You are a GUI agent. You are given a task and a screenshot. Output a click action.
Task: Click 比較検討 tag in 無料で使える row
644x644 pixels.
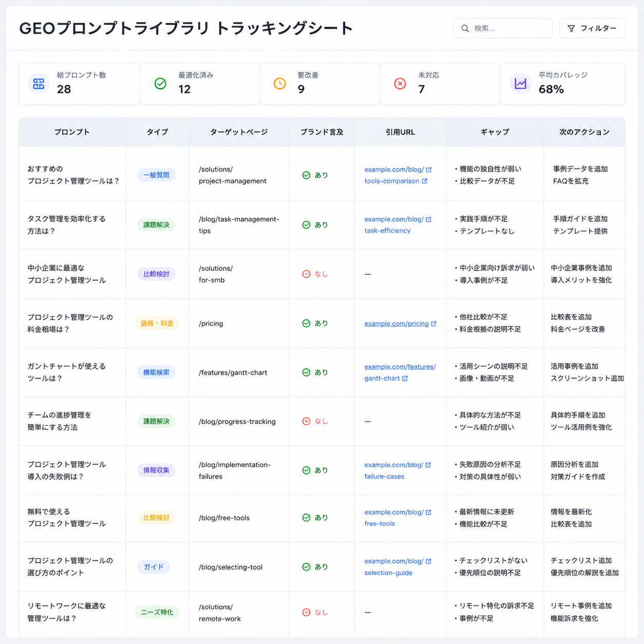point(156,518)
